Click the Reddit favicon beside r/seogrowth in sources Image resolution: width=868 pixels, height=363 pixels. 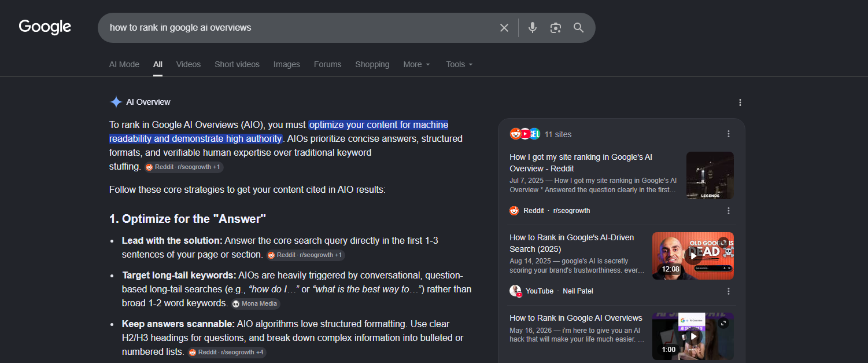514,211
